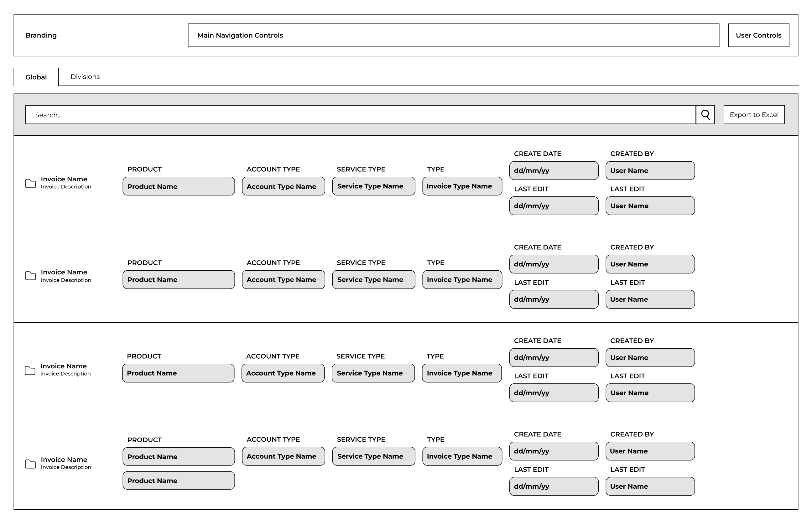Click the Created By User Name field on the third row
This screenshot has height=525, width=812.
pyautogui.click(x=650, y=357)
